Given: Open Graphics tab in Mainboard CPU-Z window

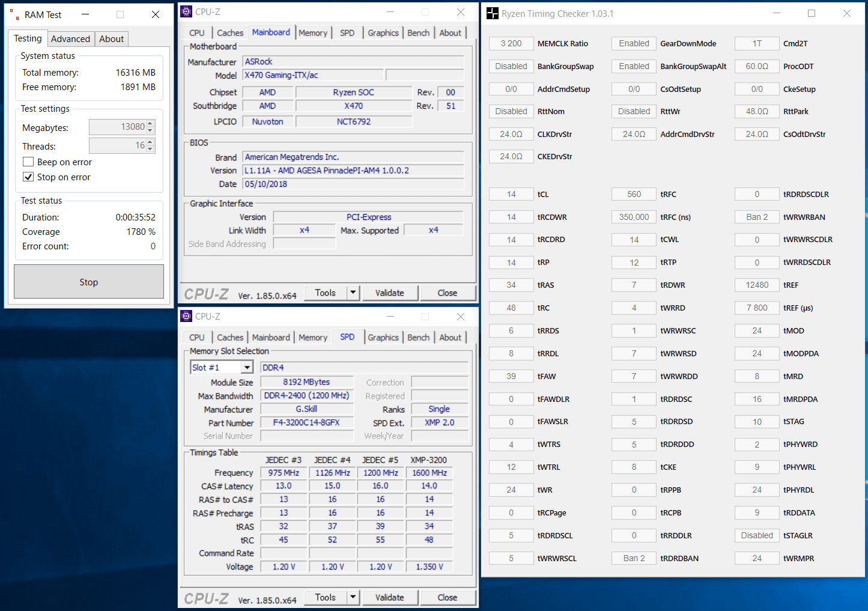Looking at the screenshot, I should point(383,33).
